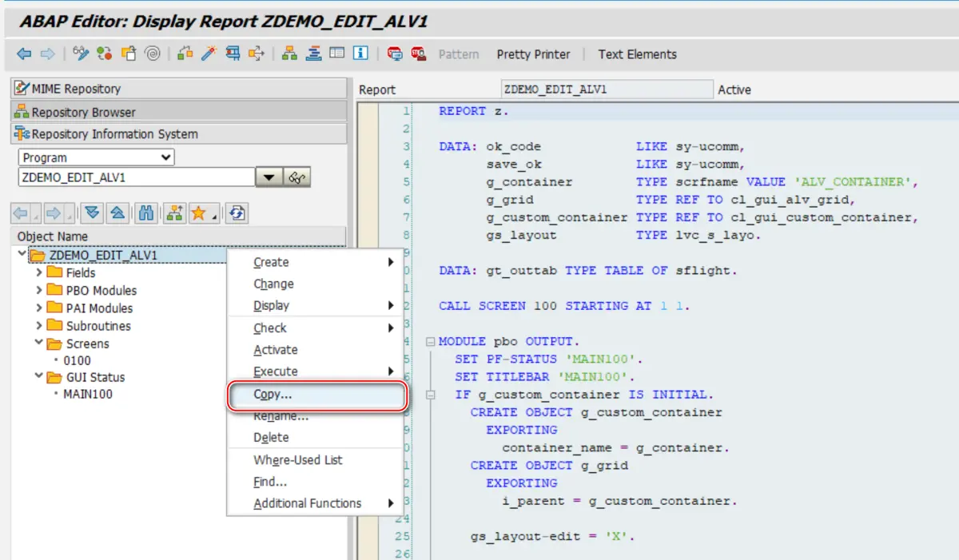The width and height of the screenshot is (959, 560).
Task: Expand the Subroutines folder
Action: point(39,326)
